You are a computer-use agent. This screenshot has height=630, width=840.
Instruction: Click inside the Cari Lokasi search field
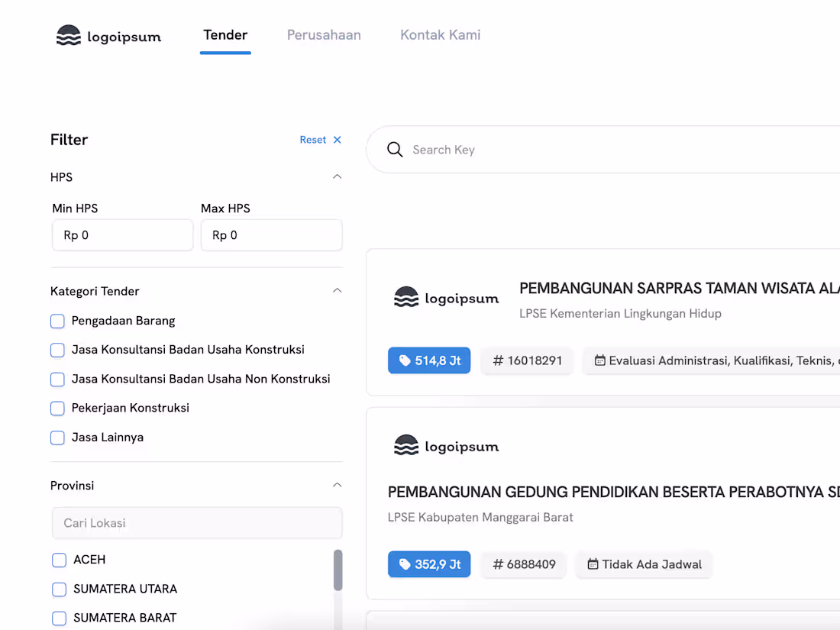(197, 522)
